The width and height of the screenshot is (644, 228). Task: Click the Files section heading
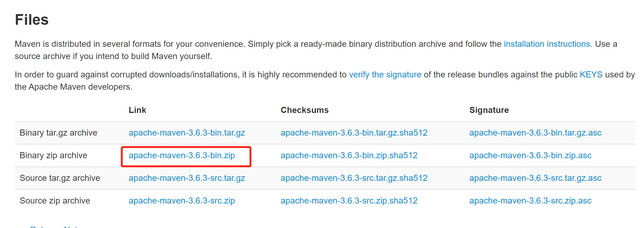(x=32, y=20)
